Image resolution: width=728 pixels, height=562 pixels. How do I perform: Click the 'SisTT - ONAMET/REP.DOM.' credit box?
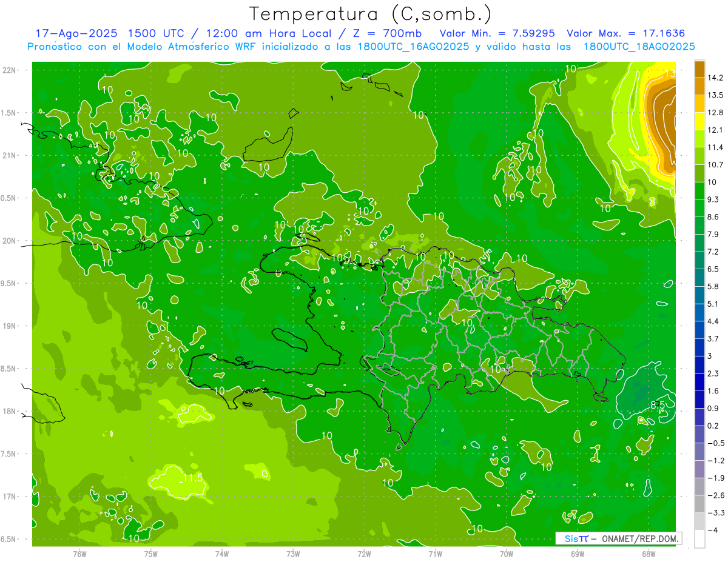[x=618, y=538]
